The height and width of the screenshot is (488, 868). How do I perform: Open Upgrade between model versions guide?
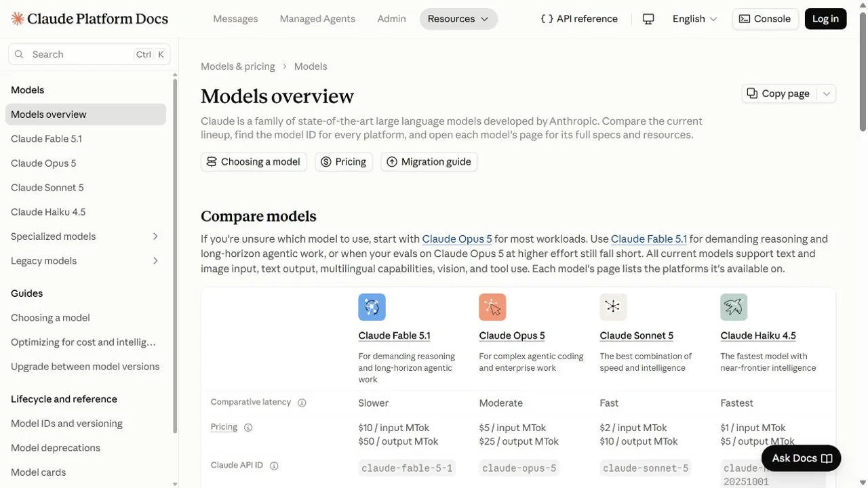(x=85, y=367)
